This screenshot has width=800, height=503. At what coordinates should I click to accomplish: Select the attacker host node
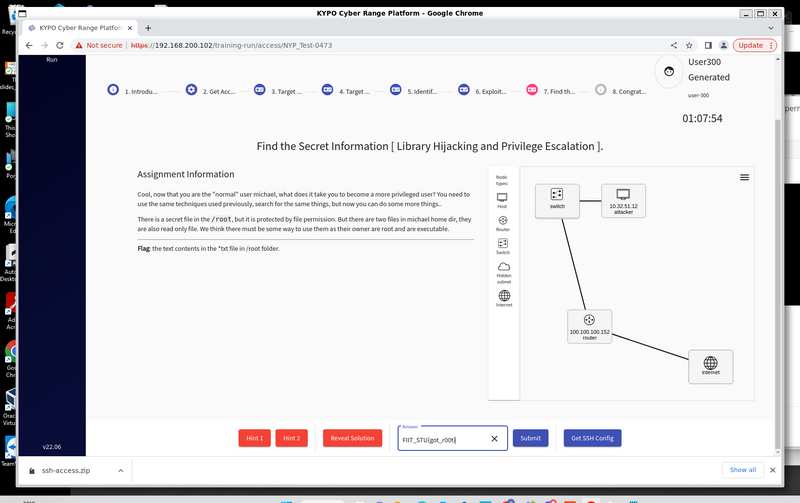pyautogui.click(x=623, y=201)
